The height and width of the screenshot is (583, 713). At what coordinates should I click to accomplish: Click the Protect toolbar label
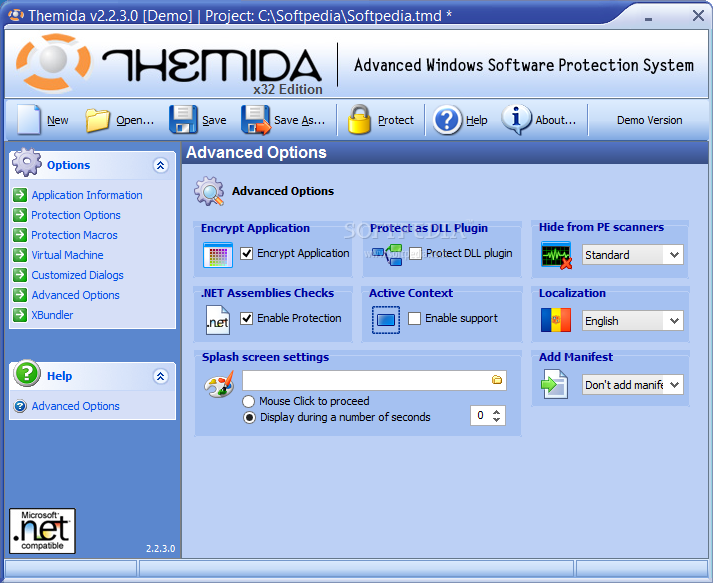[396, 120]
